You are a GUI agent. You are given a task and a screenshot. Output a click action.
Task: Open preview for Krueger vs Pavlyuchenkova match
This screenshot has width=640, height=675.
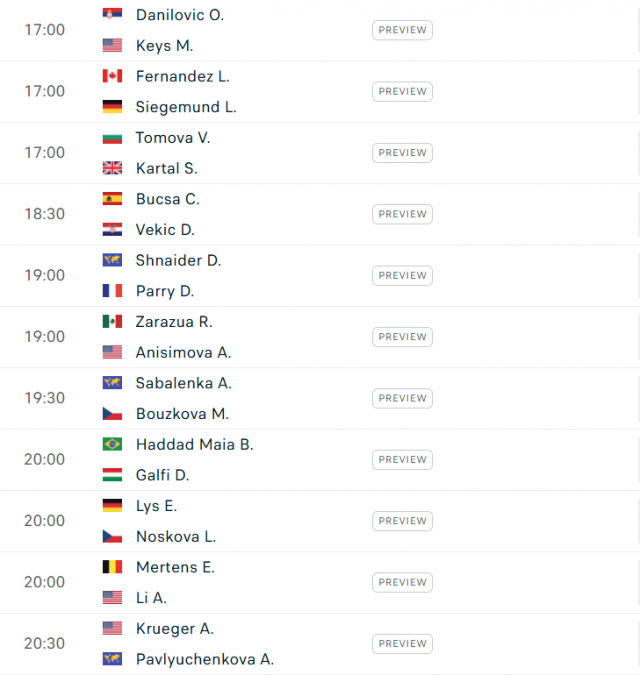402,644
